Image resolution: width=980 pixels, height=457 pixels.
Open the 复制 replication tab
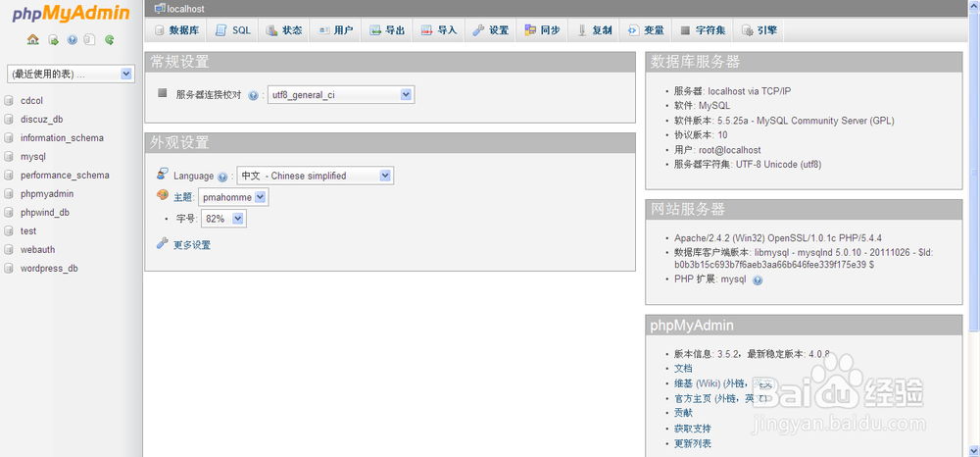pos(594,30)
